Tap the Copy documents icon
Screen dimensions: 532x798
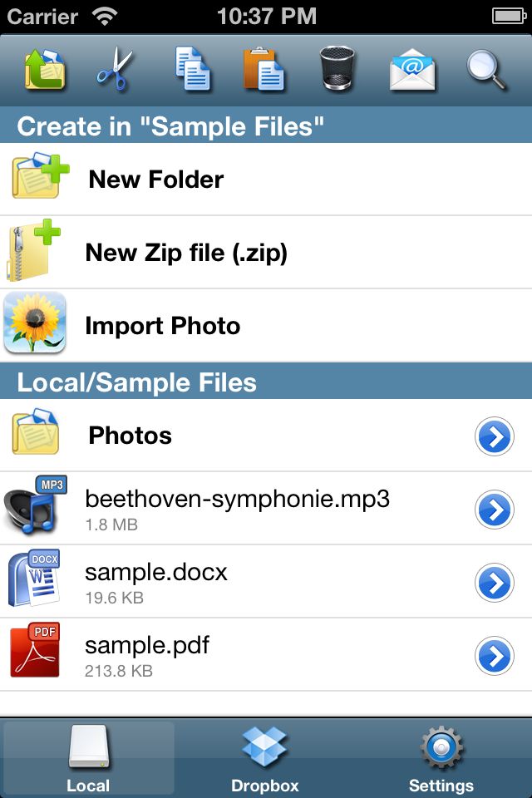click(x=192, y=69)
